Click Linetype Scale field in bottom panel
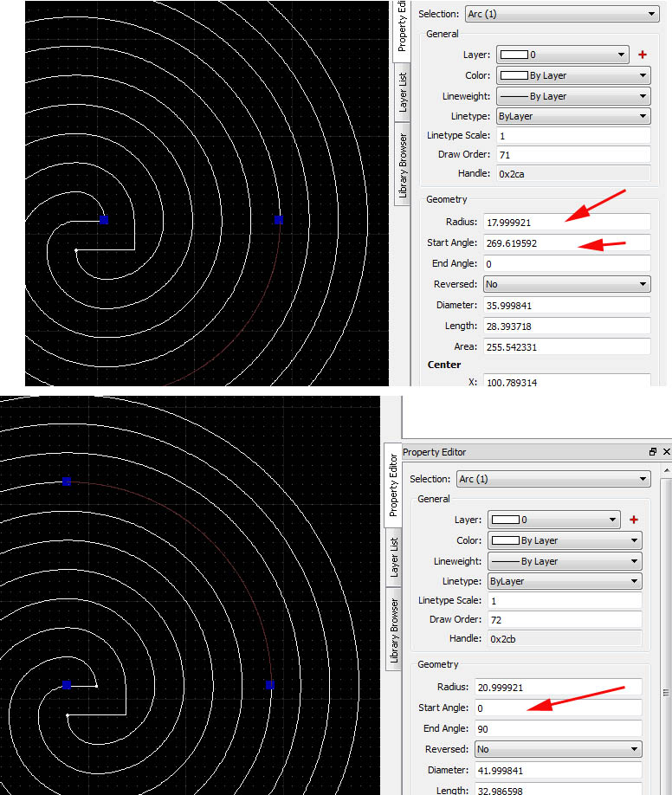The width and height of the screenshot is (672, 795). point(565,601)
